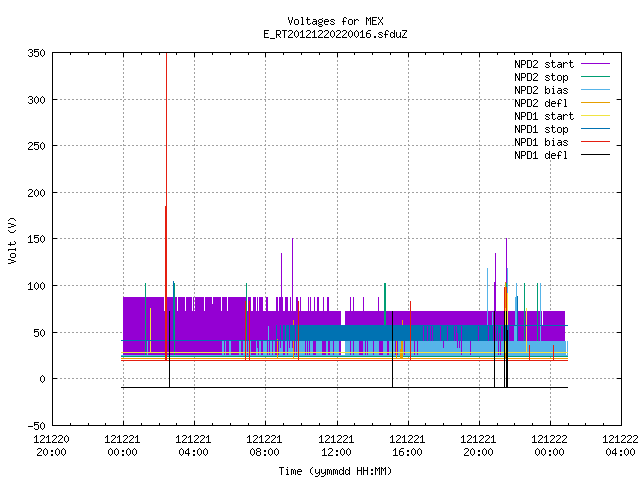The image size is (640, 480).
Task: Click the "NPD1 defl" legend label
Action: coord(541,156)
